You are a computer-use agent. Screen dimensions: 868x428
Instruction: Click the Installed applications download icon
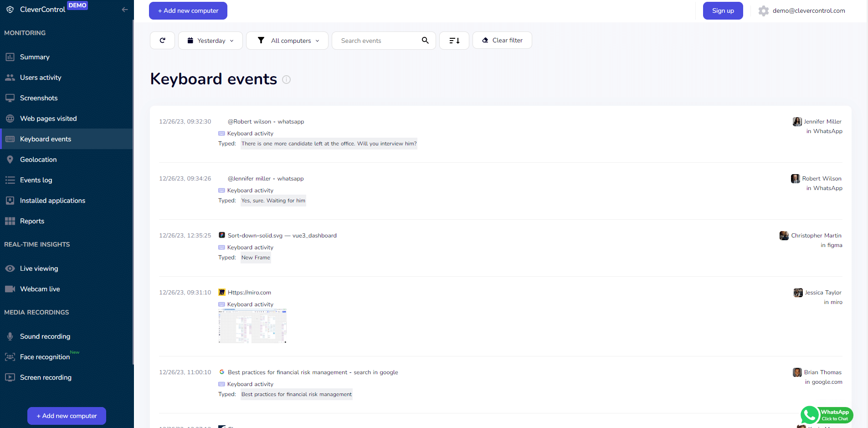10,201
